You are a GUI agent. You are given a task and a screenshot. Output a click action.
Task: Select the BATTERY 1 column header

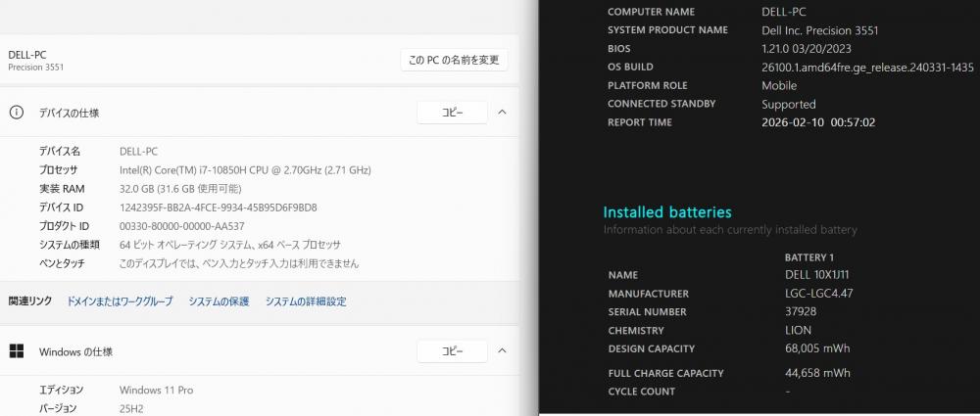tap(809, 257)
